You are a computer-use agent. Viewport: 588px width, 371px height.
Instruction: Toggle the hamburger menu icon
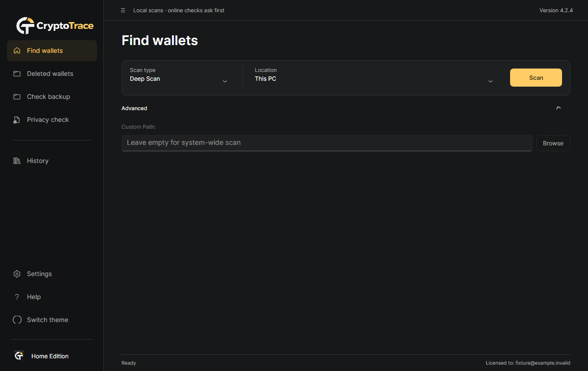coord(123,10)
